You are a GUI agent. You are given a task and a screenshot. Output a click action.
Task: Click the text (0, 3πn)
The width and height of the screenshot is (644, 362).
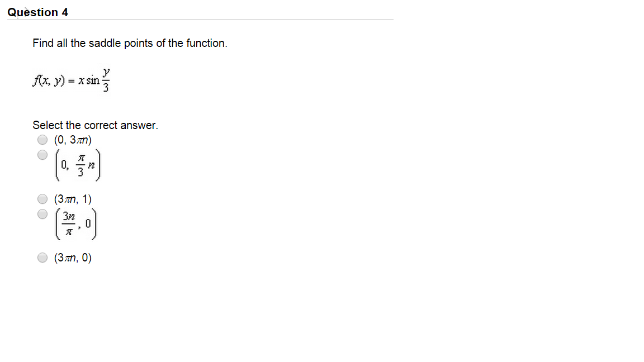(72, 140)
